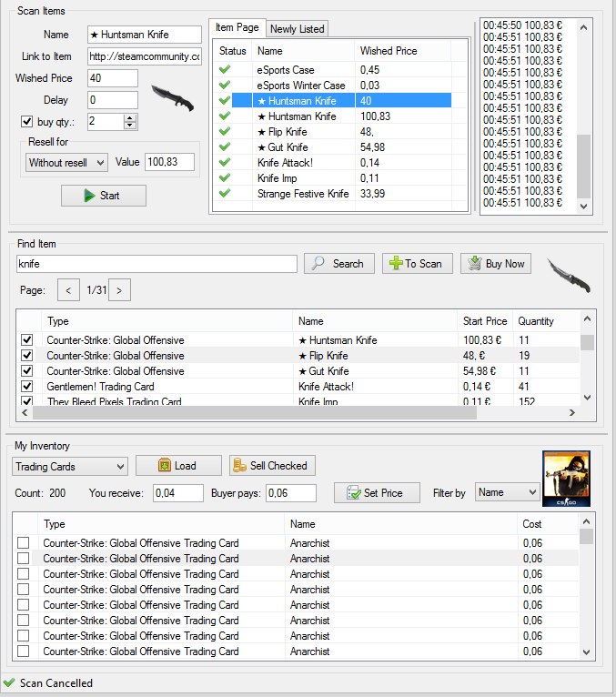616x697 pixels.
Task: Click the status check for Knife Imp scan row
Action: 225,177
